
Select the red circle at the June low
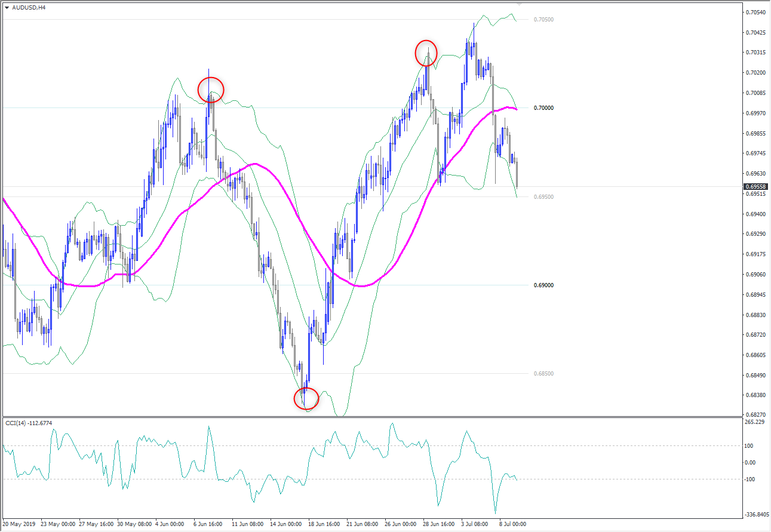coord(306,398)
